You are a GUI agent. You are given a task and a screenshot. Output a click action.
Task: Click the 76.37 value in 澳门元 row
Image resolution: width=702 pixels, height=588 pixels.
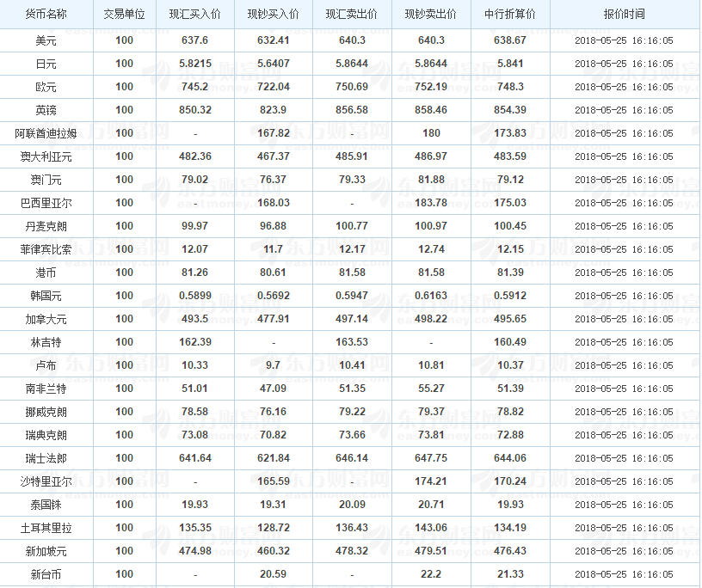[273, 180]
